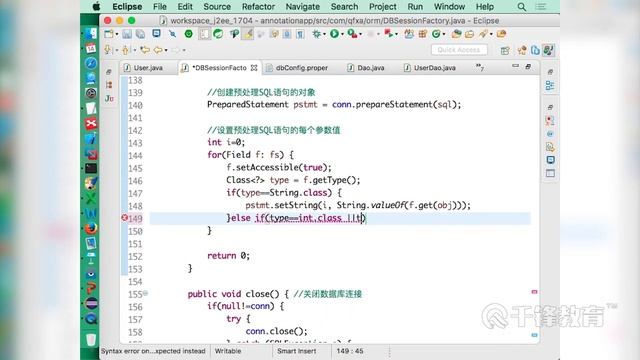This screenshot has height=360, width=640.
Task: Click the green Debug bug icon
Action: 316,34
